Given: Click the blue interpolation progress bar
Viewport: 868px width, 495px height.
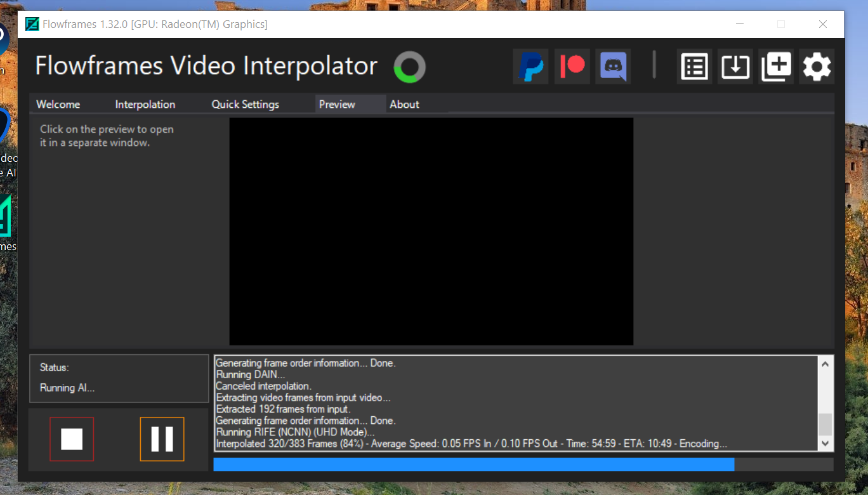Looking at the screenshot, I should coord(523,465).
